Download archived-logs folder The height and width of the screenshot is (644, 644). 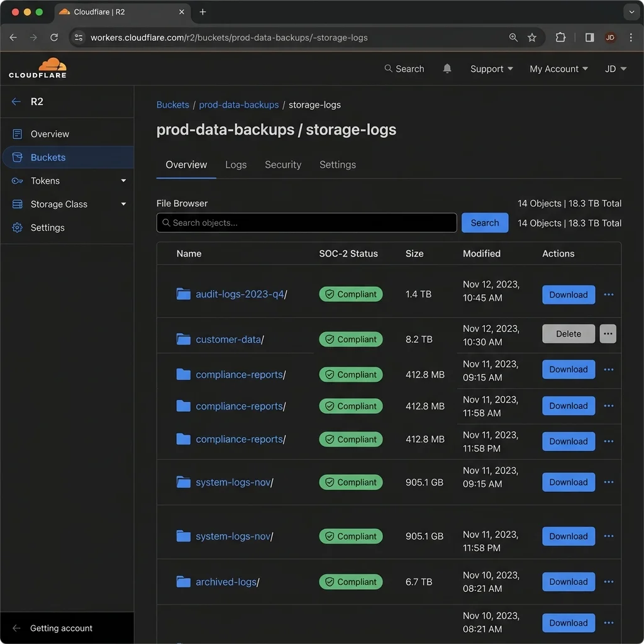[569, 582]
